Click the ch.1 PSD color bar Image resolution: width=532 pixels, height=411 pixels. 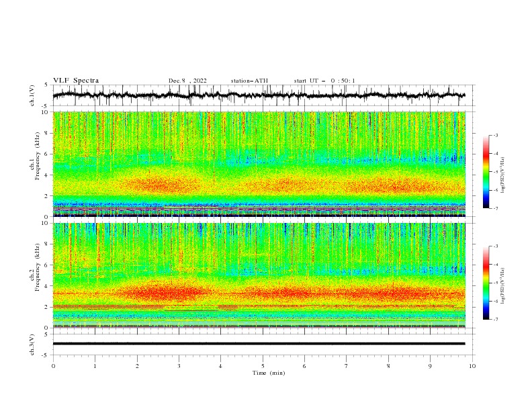coord(486,172)
